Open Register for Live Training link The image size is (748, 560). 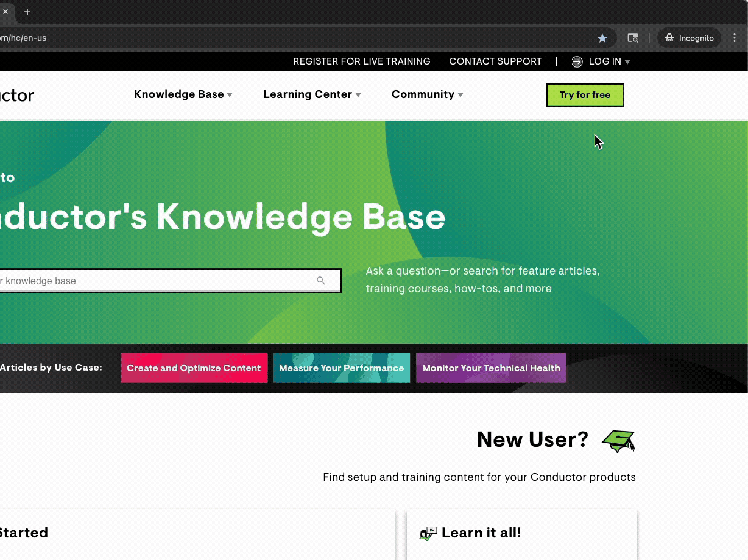[362, 61]
